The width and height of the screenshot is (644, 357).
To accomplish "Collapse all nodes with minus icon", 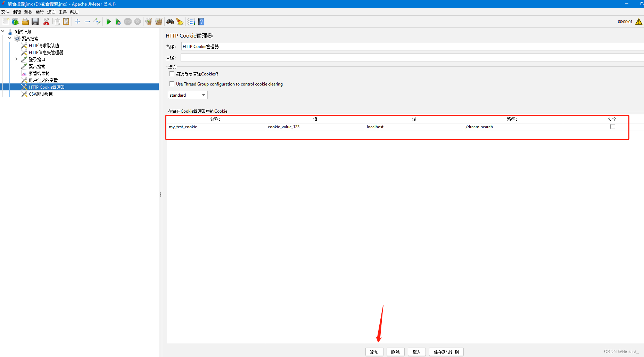I will 87,22.
